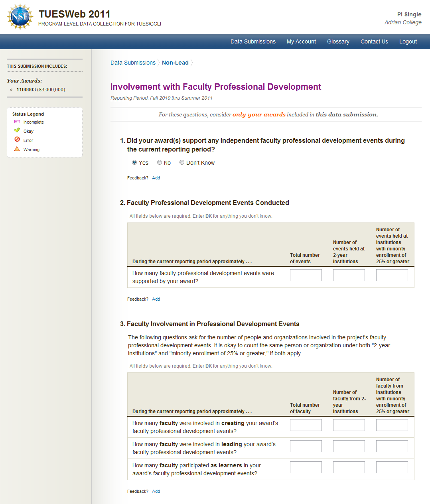
Task: Click the total number of events field
Action: pyautogui.click(x=306, y=275)
